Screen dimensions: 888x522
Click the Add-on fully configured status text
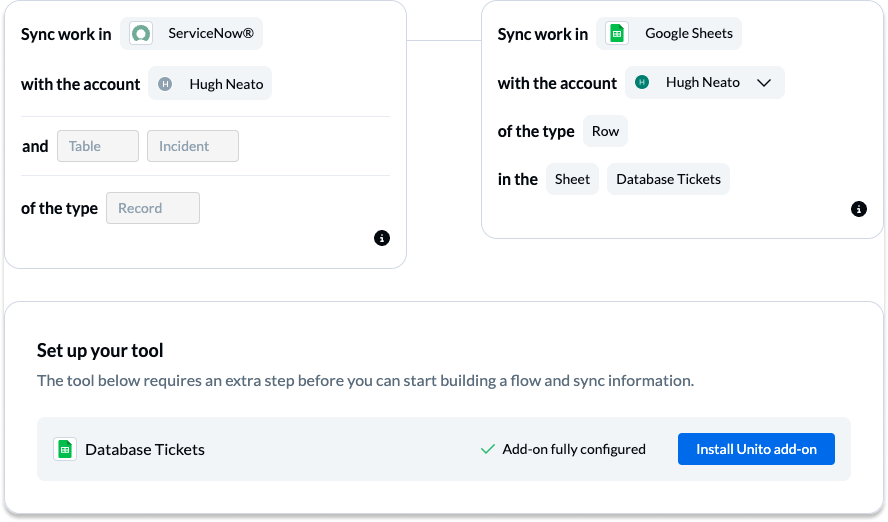pyautogui.click(x=574, y=450)
